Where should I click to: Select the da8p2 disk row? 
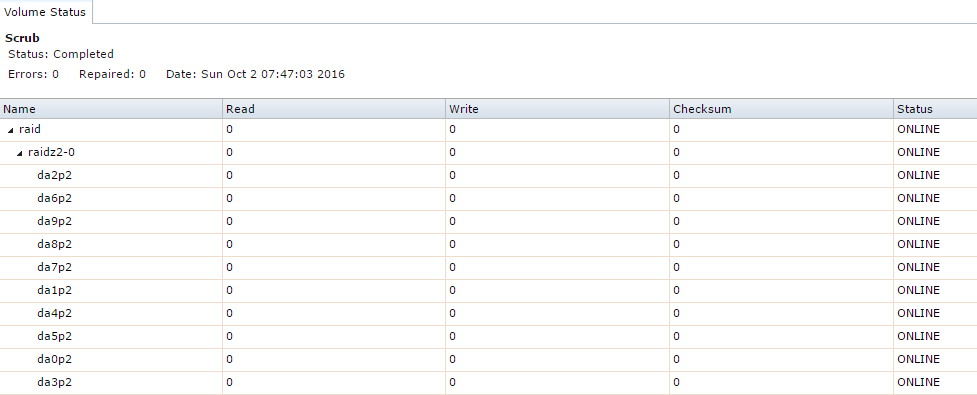(488, 244)
